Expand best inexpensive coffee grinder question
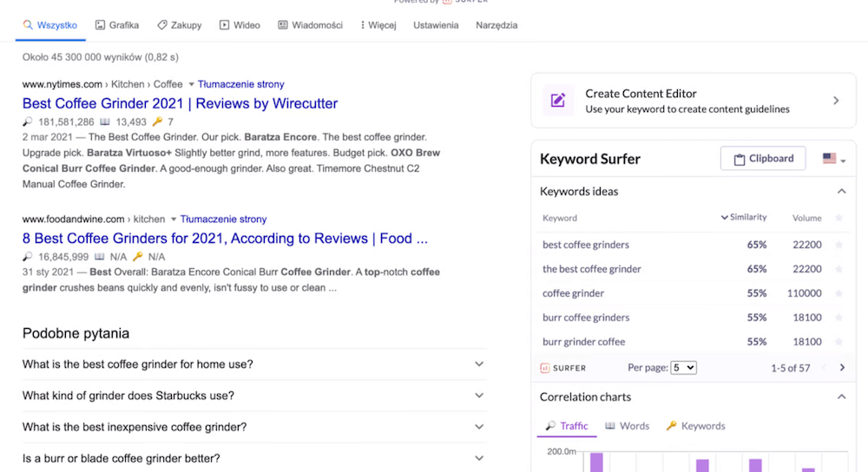The height and width of the screenshot is (472, 868). [x=254, y=427]
